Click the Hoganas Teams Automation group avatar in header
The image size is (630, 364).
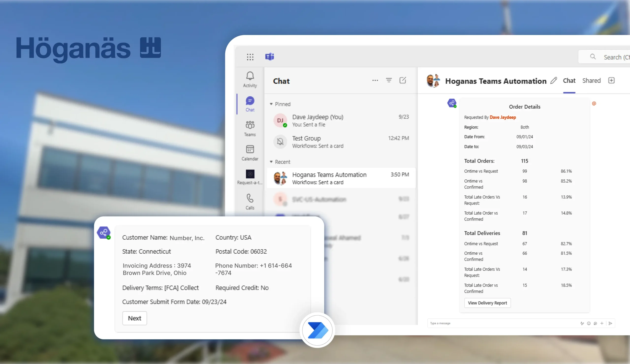click(x=433, y=81)
